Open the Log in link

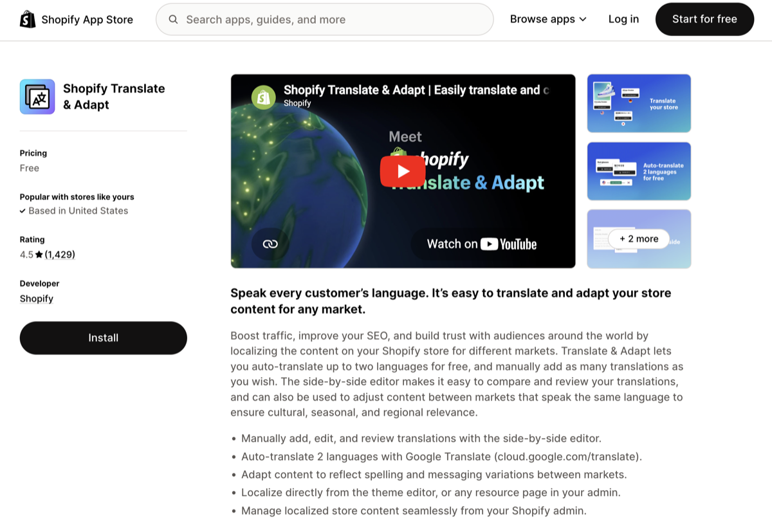tap(623, 19)
